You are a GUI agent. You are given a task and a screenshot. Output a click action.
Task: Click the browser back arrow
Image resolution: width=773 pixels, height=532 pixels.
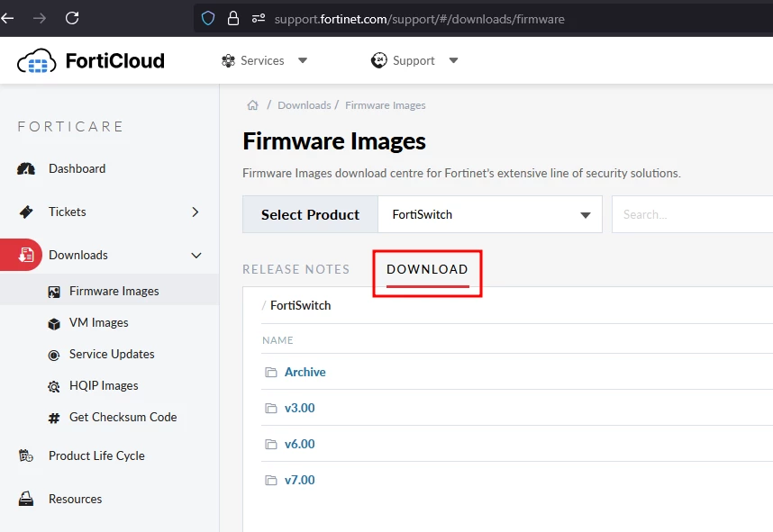7,19
